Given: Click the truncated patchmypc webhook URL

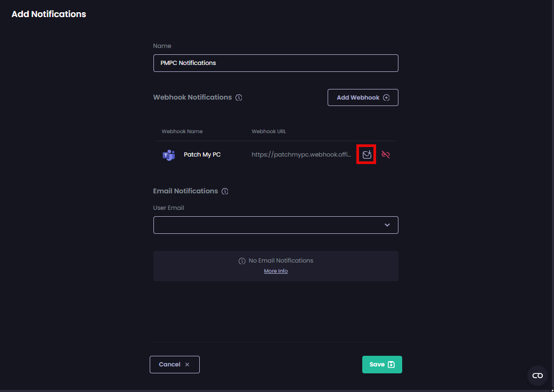Looking at the screenshot, I should 302,155.
